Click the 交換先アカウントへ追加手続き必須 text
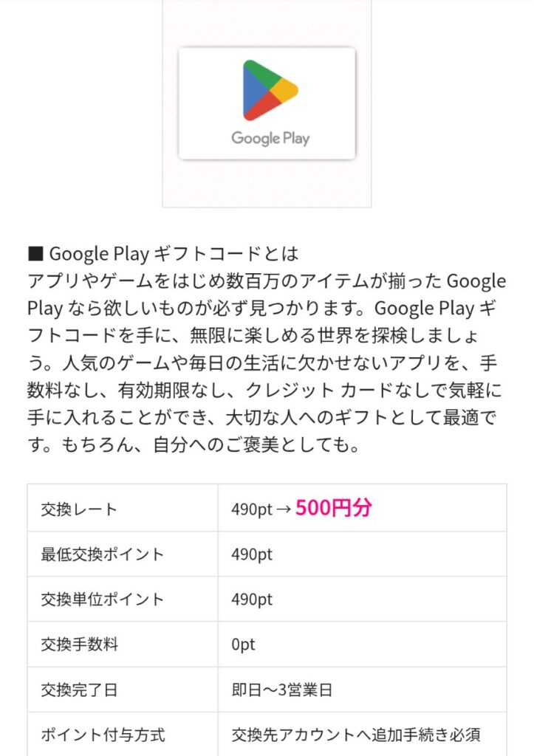The image size is (534, 756). tap(356, 735)
